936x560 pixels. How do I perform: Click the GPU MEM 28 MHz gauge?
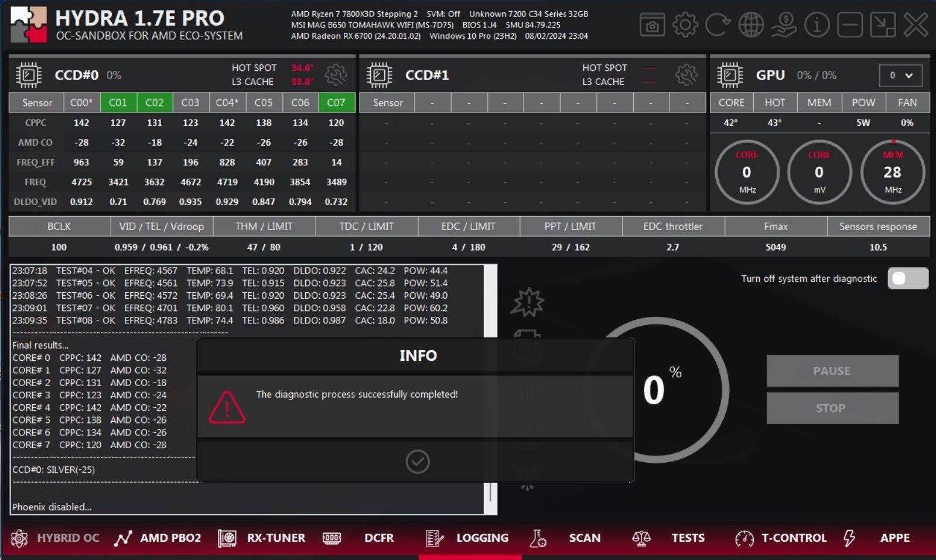pos(893,172)
